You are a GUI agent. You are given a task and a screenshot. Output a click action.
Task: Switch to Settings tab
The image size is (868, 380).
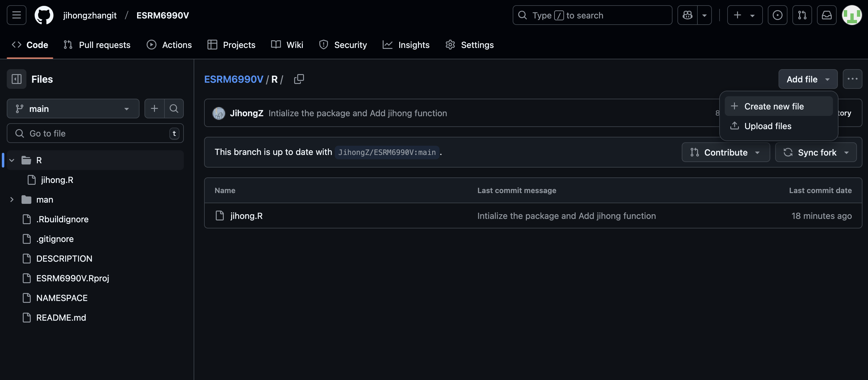(x=469, y=45)
